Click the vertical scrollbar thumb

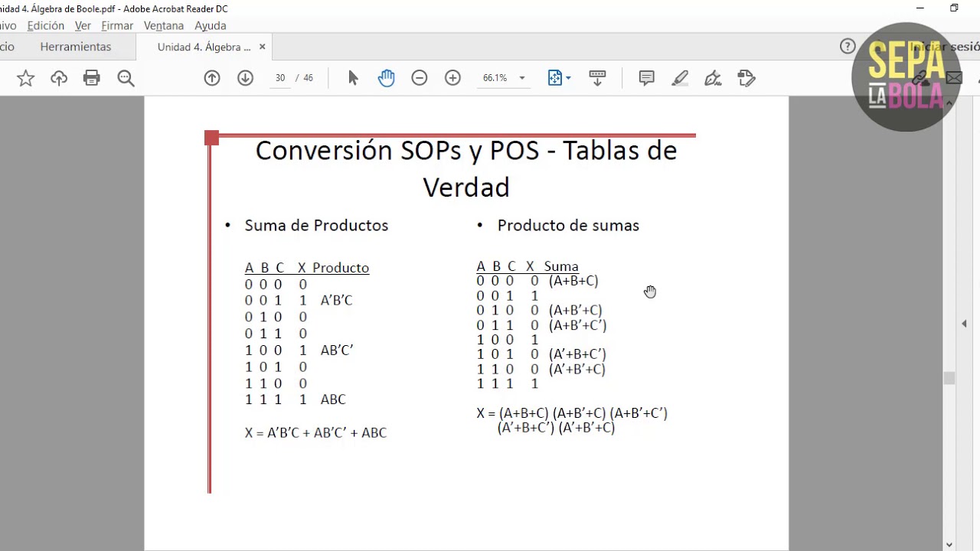pos(949,378)
